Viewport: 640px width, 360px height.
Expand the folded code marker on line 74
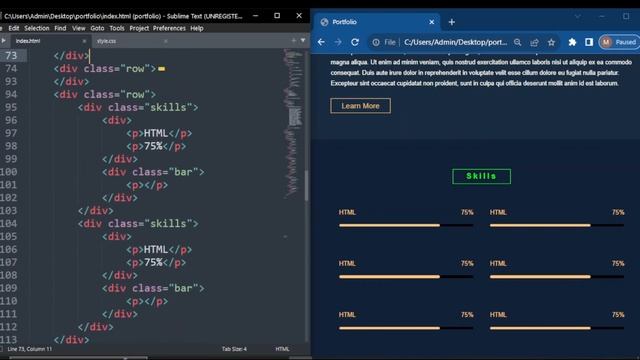pos(162,69)
